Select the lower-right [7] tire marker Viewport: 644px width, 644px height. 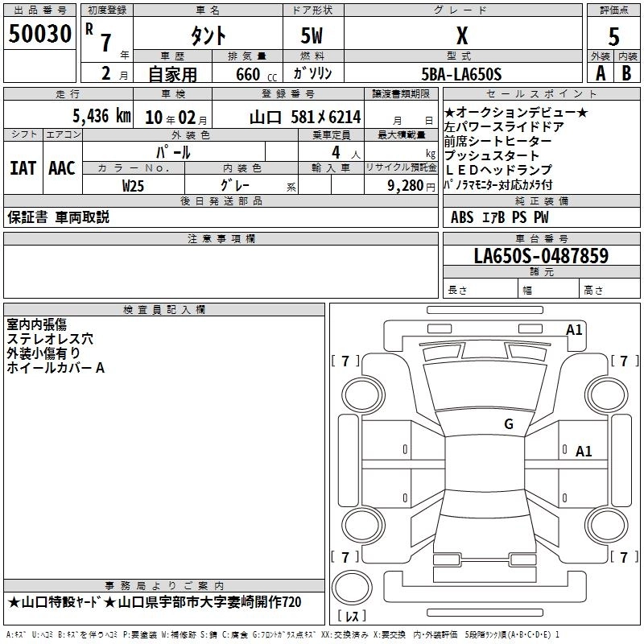(x=624, y=557)
